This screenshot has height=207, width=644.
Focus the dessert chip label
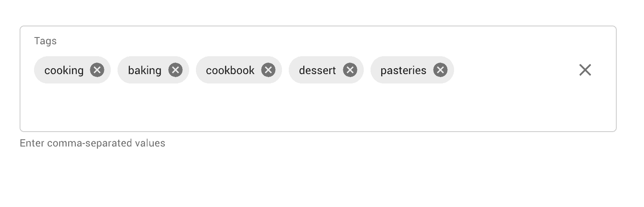point(317,70)
